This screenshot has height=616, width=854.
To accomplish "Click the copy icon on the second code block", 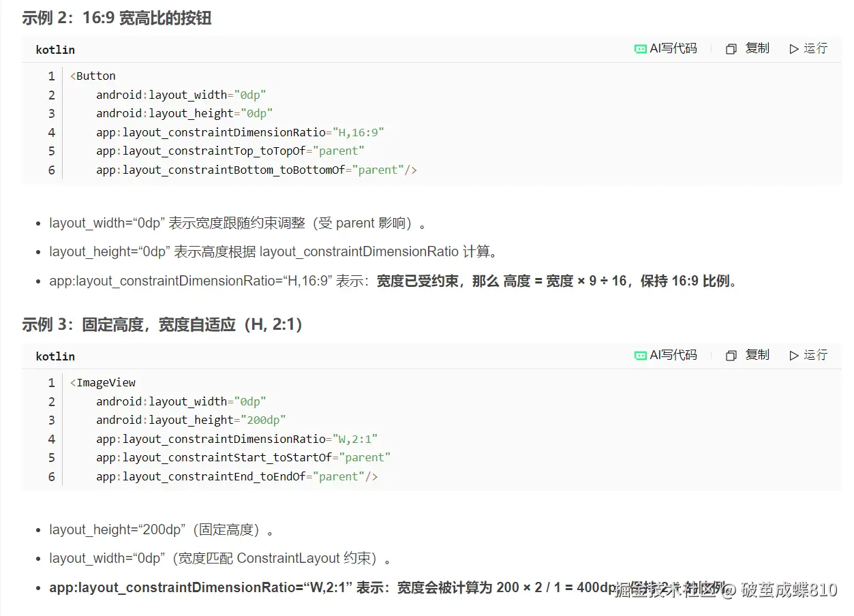I will click(730, 355).
